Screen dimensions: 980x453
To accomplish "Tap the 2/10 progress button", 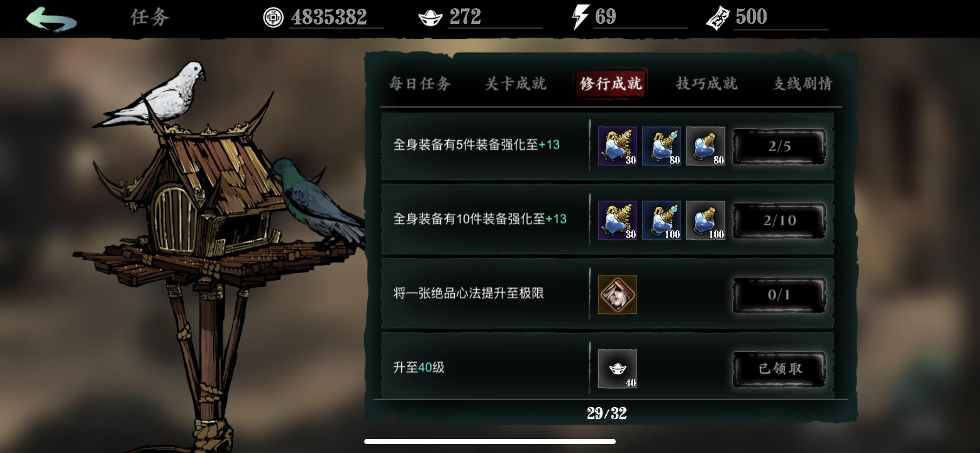I will point(779,220).
